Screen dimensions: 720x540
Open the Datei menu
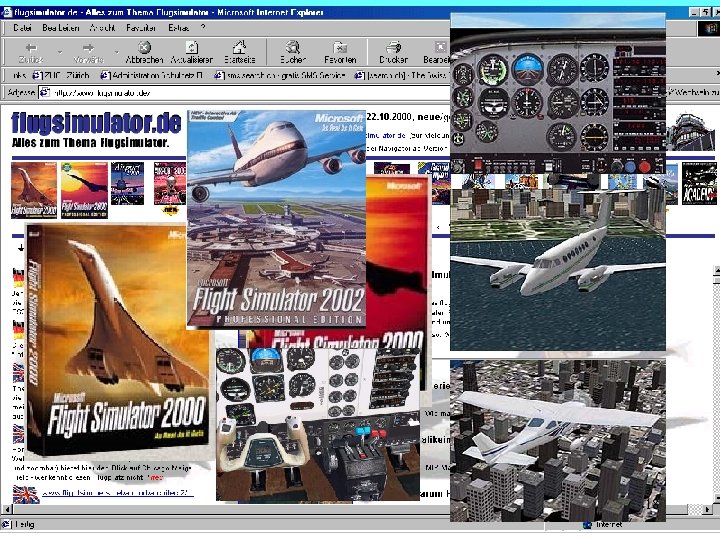[22, 27]
